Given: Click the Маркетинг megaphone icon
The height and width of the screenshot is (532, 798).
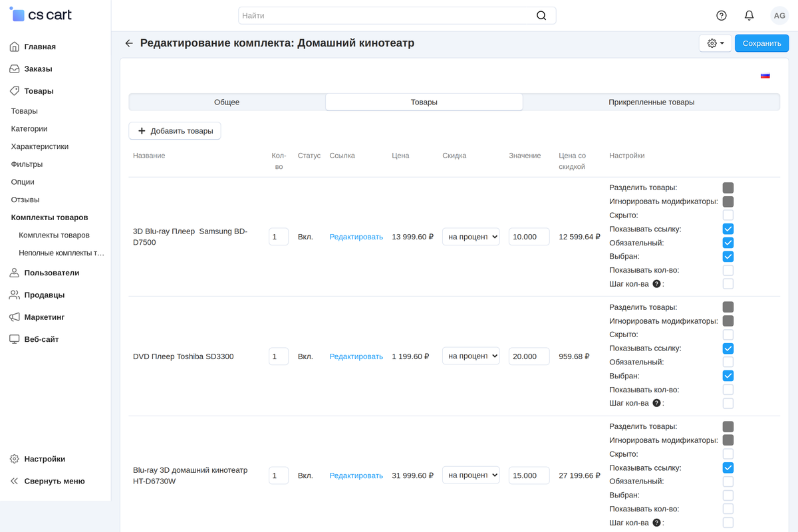Looking at the screenshot, I should coord(15,317).
